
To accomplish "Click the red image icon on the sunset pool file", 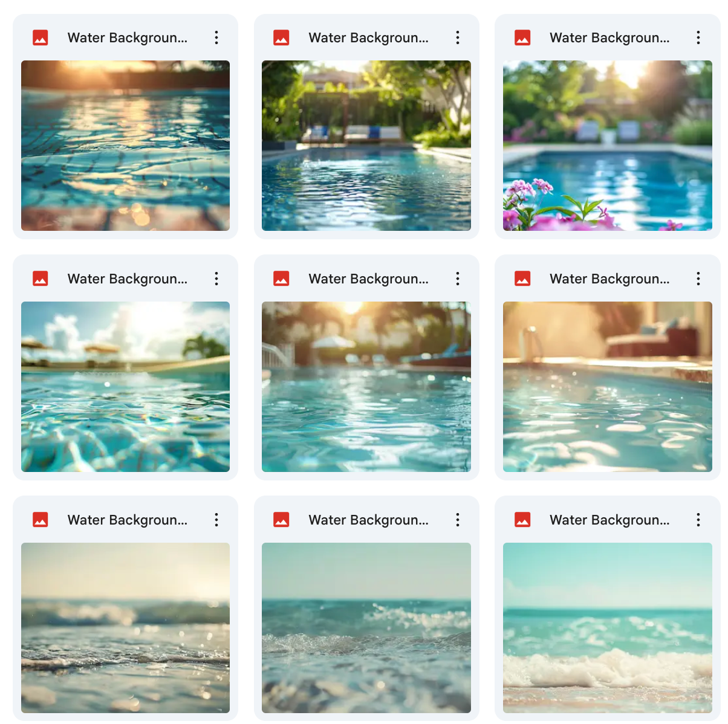I will (x=41, y=37).
